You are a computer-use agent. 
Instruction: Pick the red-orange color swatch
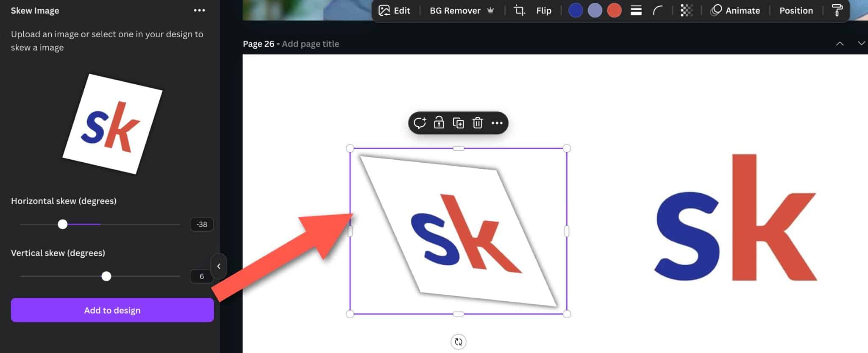point(614,10)
